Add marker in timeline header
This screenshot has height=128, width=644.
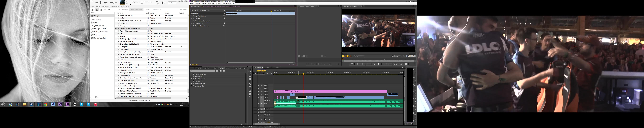[x=267, y=73]
